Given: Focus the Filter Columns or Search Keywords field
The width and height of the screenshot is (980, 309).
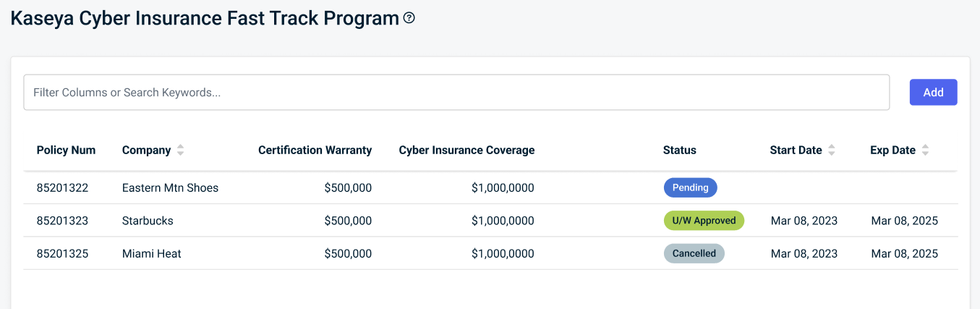Looking at the screenshot, I should point(456,93).
